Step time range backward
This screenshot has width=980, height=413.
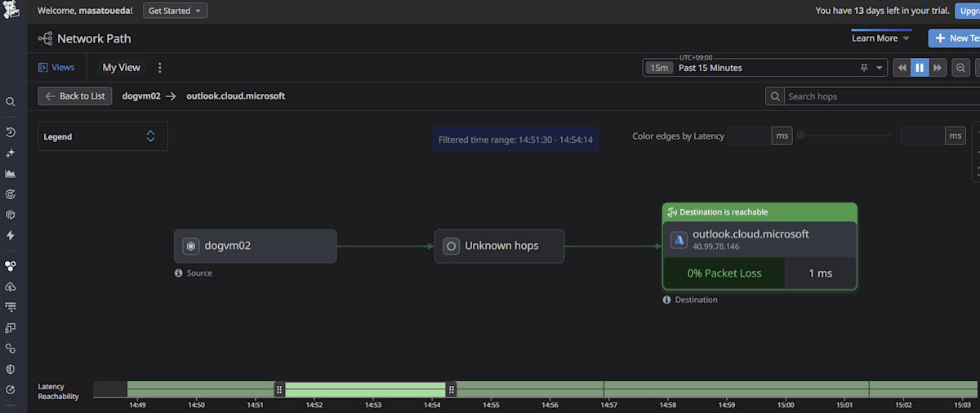902,68
